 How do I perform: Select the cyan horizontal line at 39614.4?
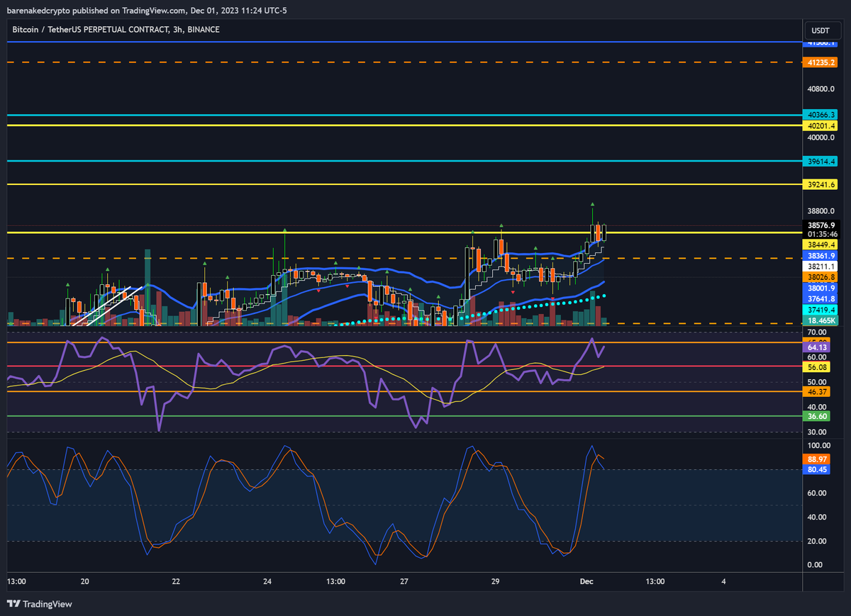pyautogui.click(x=404, y=161)
